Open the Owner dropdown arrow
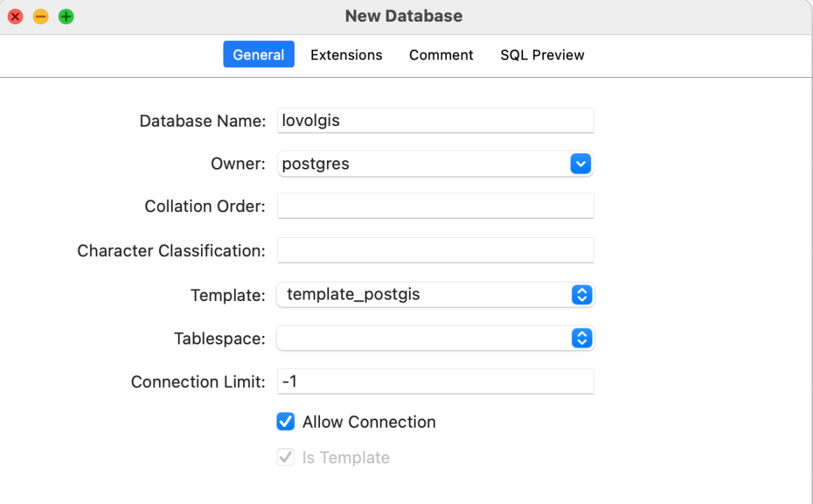The height and width of the screenshot is (504, 813). point(581,164)
